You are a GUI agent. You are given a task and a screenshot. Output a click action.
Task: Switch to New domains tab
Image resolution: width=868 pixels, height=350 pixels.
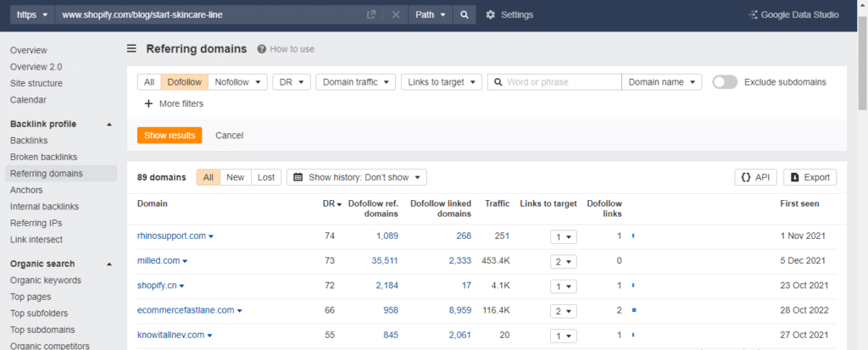tap(236, 177)
